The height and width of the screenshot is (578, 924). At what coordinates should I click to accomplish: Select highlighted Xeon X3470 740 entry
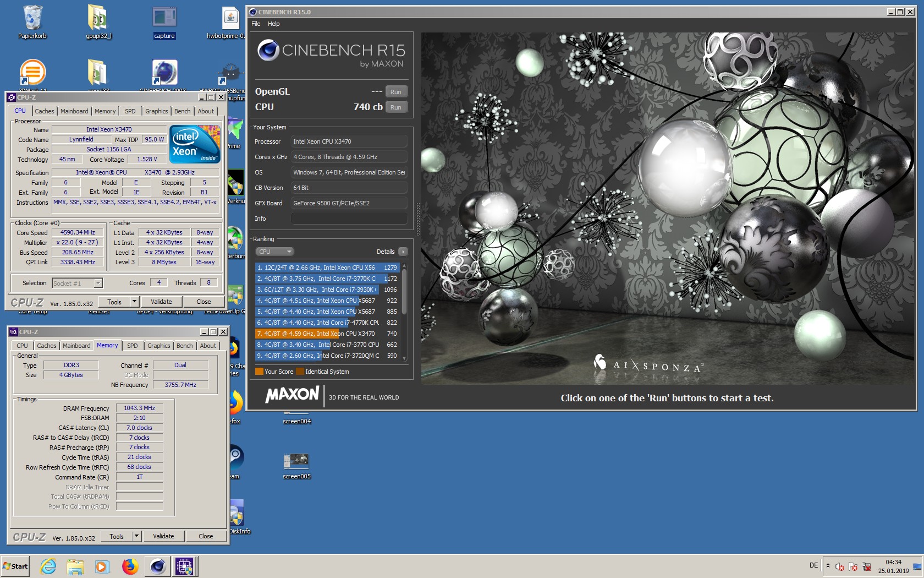(x=327, y=334)
